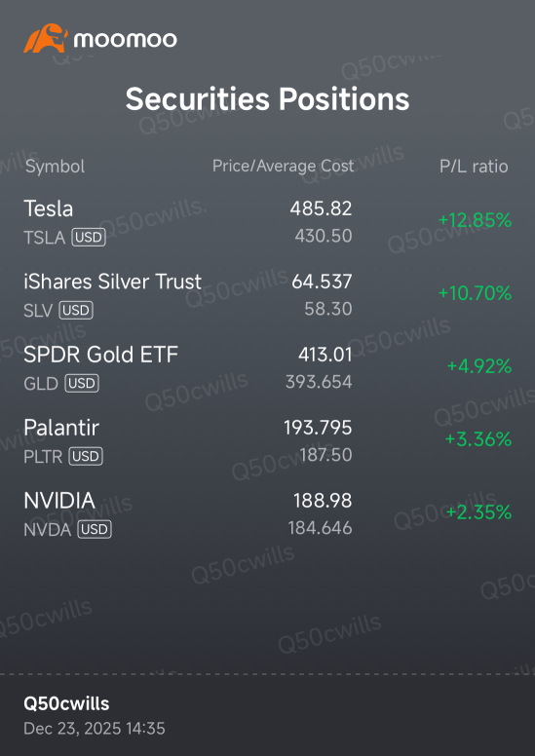Click Tesla's +12.85% P/L ratio
This screenshot has height=756, width=535.
tap(475, 220)
